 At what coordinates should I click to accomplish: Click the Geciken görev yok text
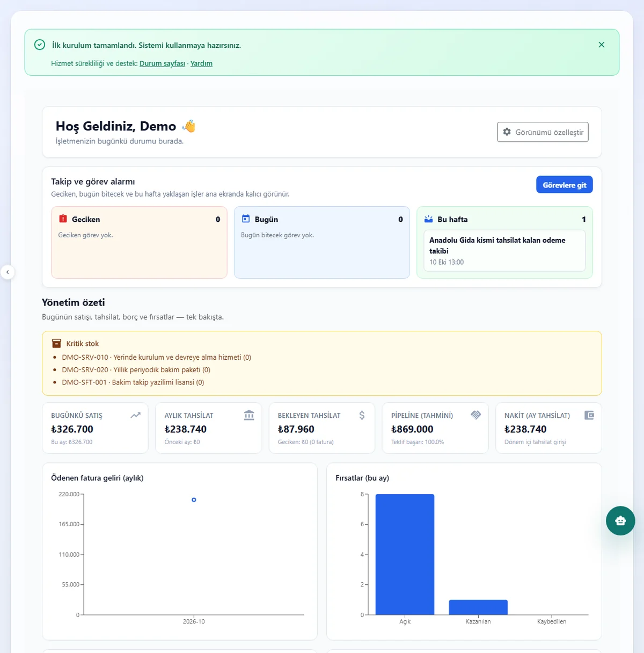[x=85, y=235]
